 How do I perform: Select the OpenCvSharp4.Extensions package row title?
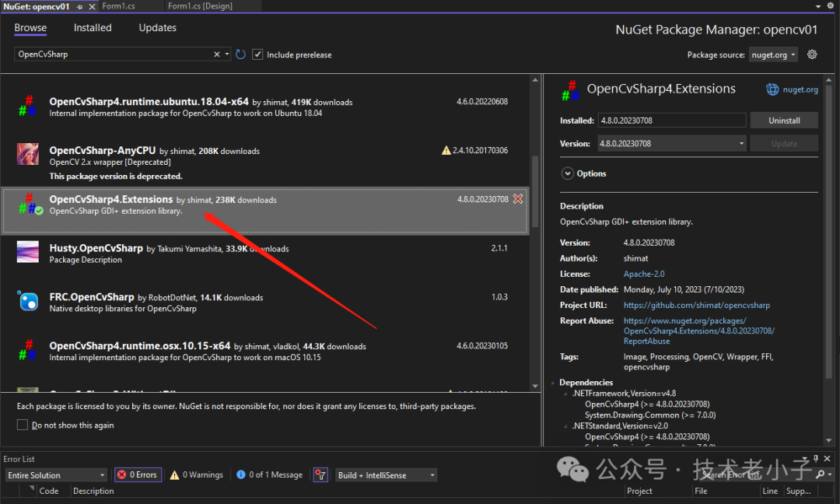(x=111, y=199)
